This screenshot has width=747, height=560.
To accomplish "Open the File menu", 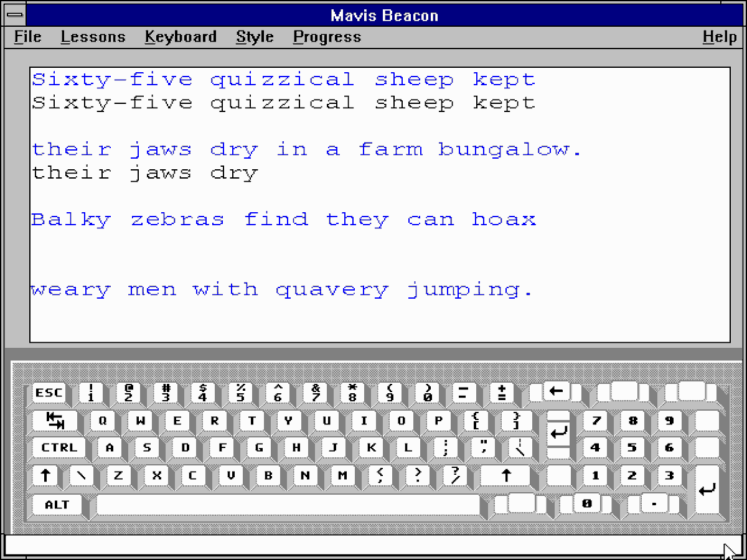I will 27,37.
